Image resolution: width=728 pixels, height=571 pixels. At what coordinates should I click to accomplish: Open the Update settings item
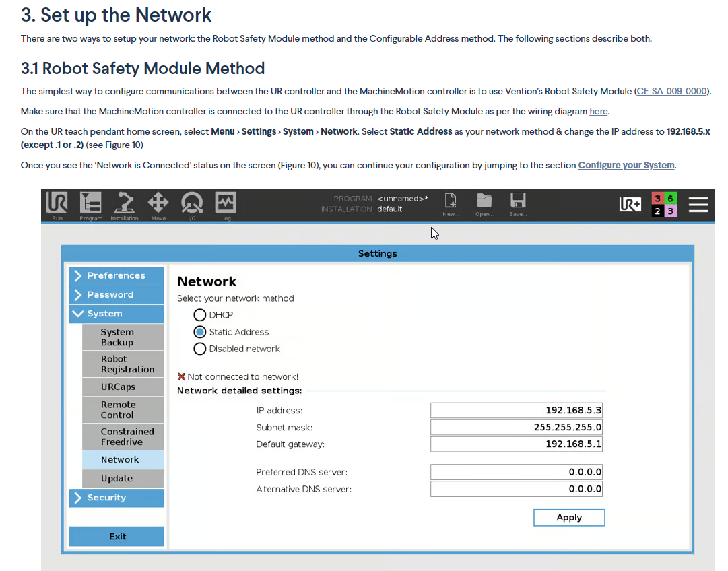(123, 478)
